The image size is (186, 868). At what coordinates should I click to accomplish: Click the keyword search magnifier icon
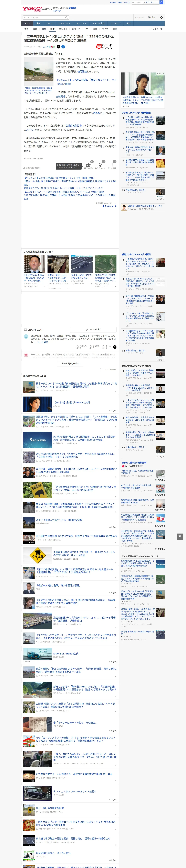click(66, 18)
